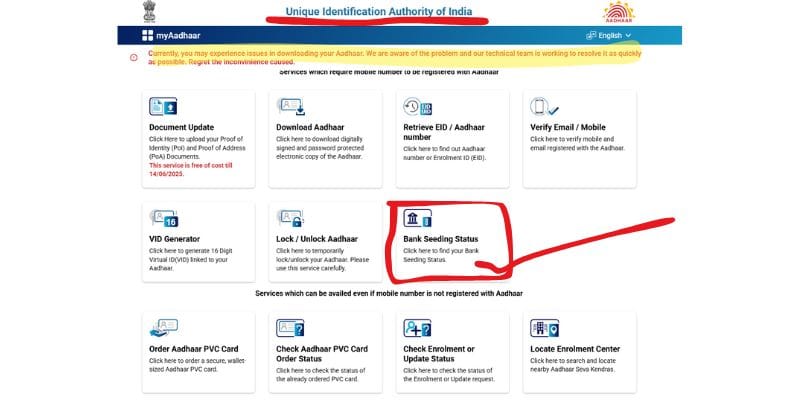Open the English language dropdown
This screenshot has height=400, width=800.
click(x=609, y=35)
